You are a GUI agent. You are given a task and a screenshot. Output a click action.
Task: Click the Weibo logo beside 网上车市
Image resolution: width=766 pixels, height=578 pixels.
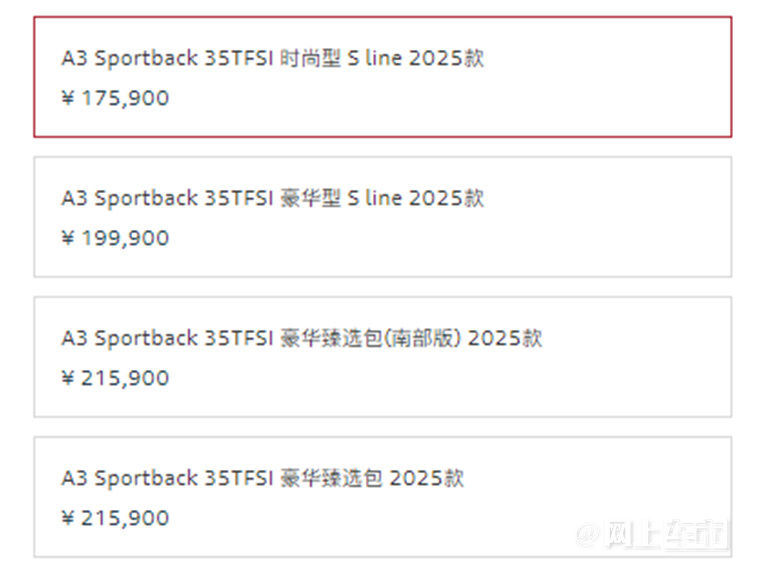[x=588, y=534]
